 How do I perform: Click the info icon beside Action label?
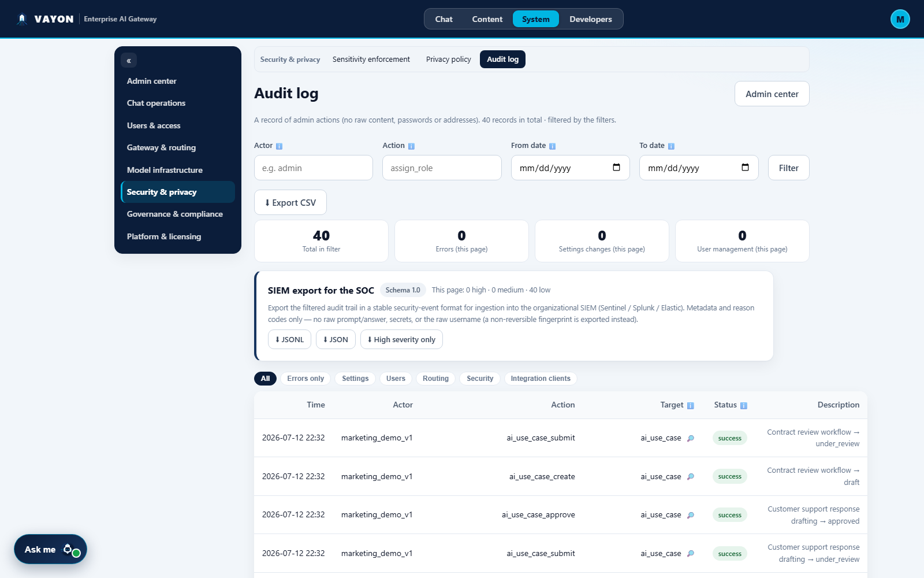[x=411, y=146]
